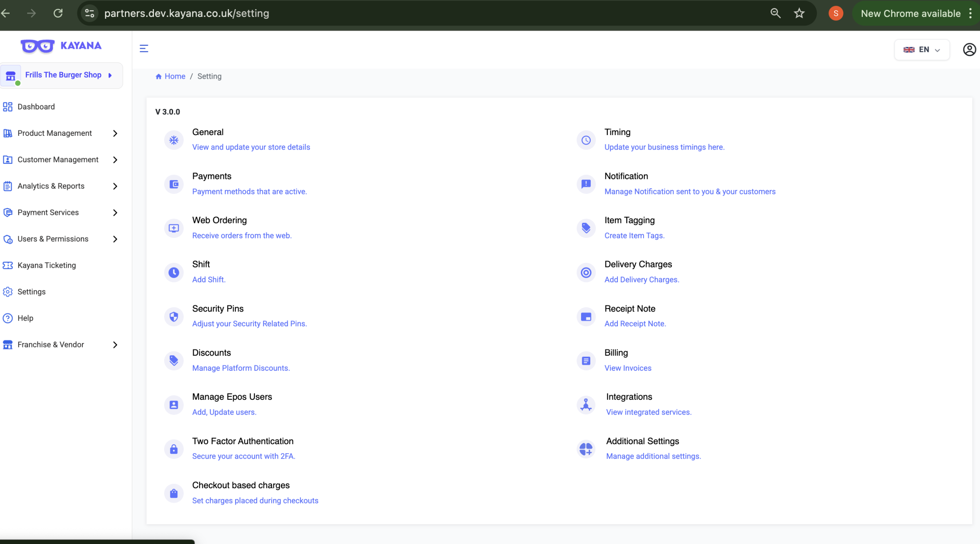980x544 pixels.
Task: Click the General snowflake icon
Action: point(174,140)
